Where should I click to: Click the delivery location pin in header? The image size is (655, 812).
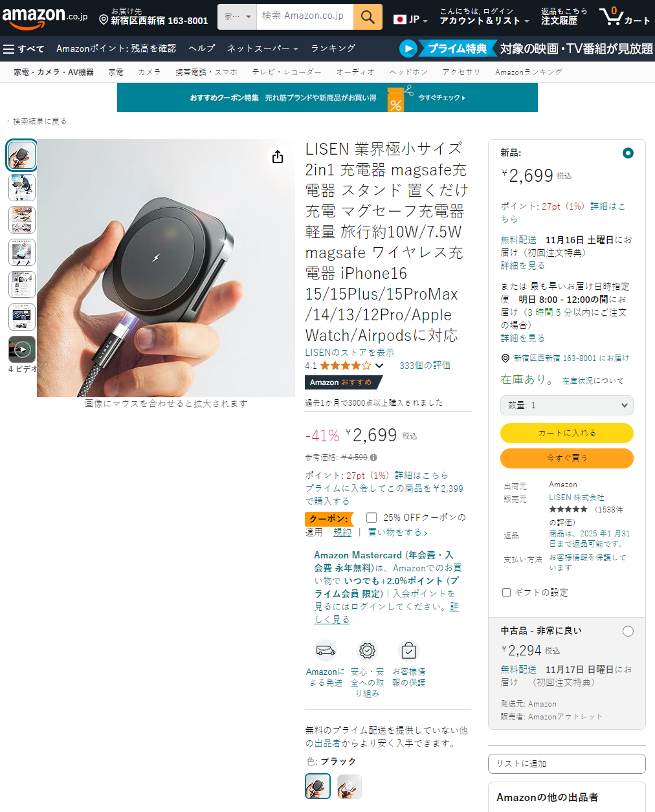click(104, 20)
